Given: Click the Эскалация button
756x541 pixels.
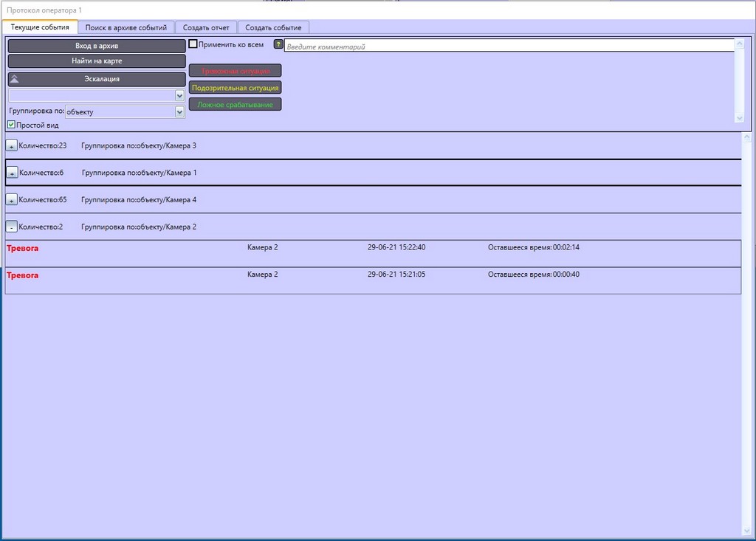Looking at the screenshot, I should pyautogui.click(x=97, y=79).
